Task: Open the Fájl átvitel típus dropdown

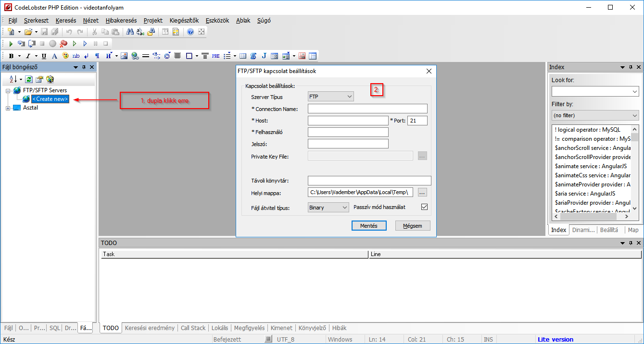Action: click(x=328, y=208)
